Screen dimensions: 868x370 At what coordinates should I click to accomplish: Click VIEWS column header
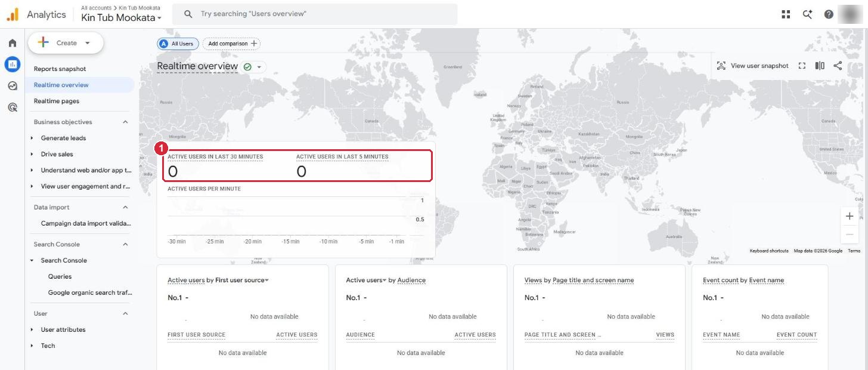[665, 335]
